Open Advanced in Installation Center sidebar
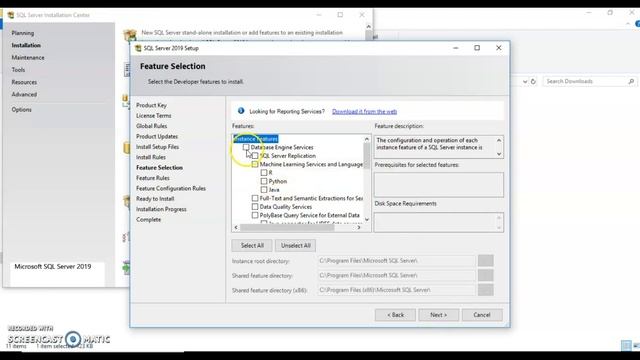Viewport: 640px width, 360px height. [x=24, y=94]
